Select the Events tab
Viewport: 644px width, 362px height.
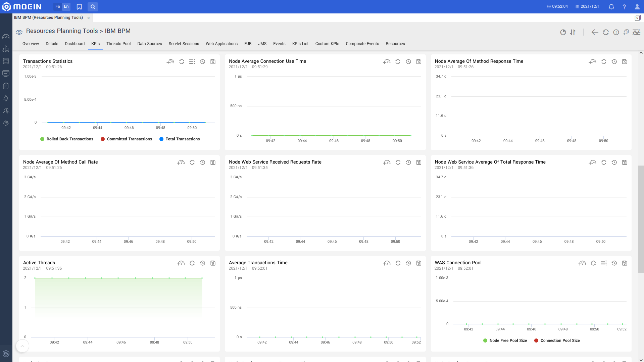click(x=279, y=44)
